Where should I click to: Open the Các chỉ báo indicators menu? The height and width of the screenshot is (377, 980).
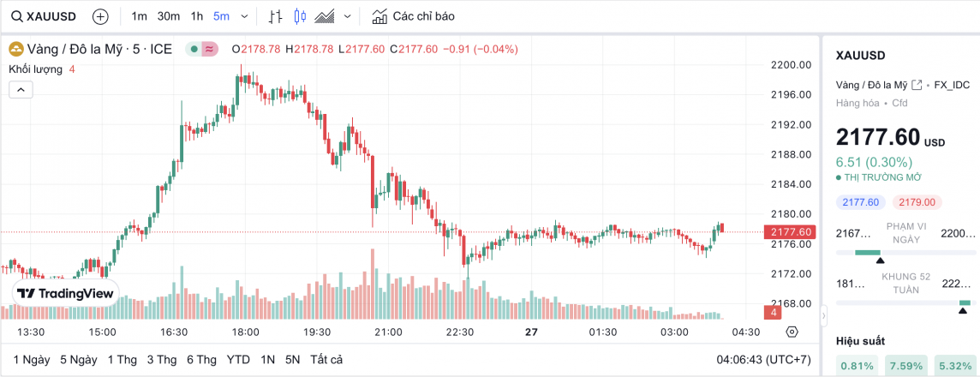point(413,16)
